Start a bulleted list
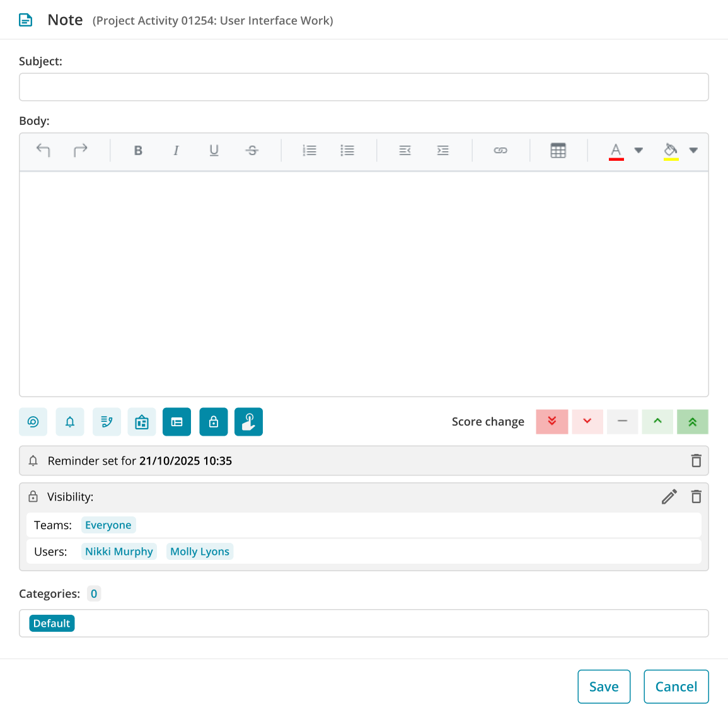 347,150
